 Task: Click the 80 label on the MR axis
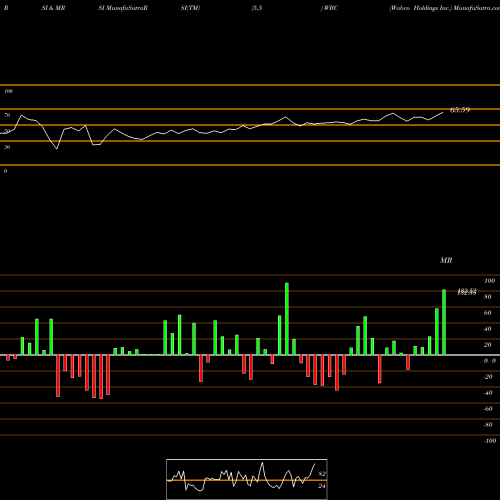click(488, 297)
